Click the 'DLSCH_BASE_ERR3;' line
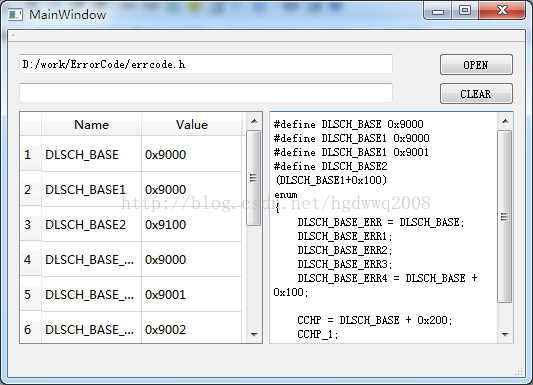This screenshot has height=385, width=533. click(345, 264)
